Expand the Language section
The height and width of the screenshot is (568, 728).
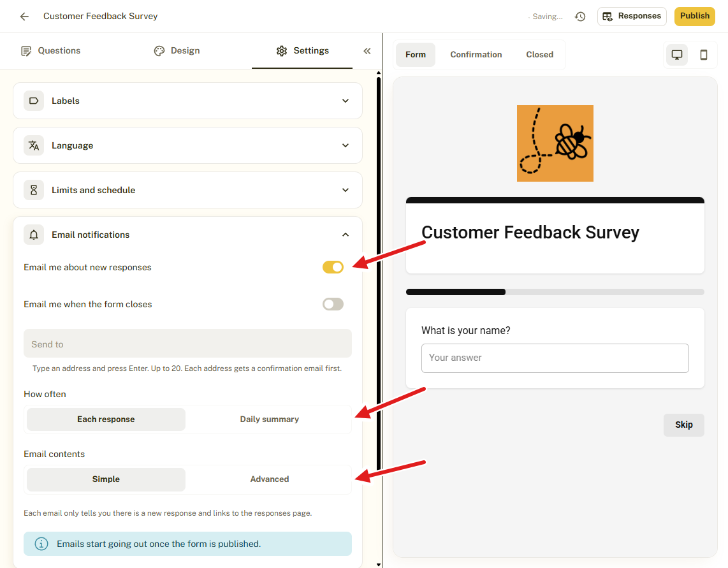coord(187,145)
